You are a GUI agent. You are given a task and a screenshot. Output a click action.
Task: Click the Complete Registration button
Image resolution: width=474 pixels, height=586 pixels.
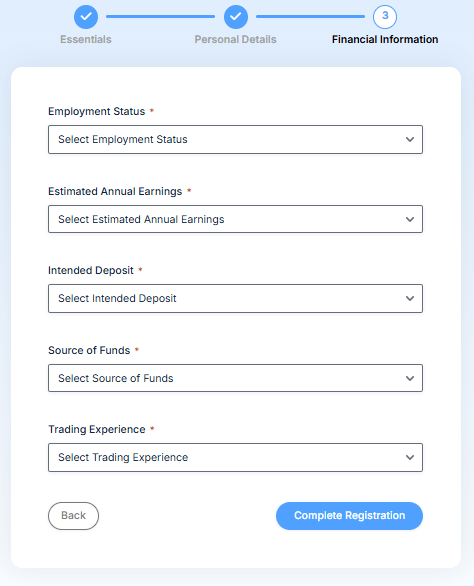350,516
